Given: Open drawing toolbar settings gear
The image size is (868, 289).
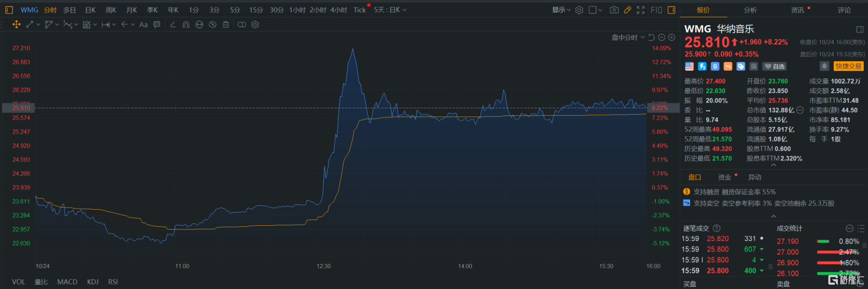Looking at the screenshot, I should pyautogui.click(x=255, y=25).
